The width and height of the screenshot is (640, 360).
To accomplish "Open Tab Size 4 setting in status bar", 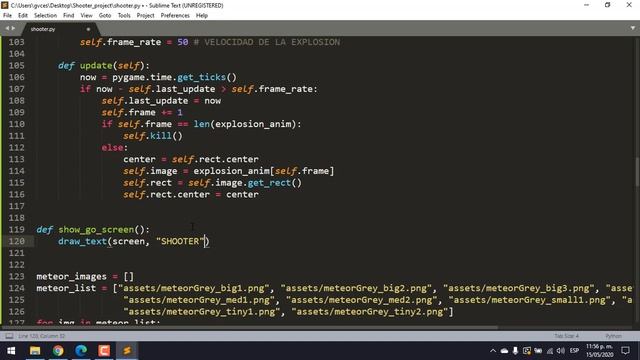I will click(567, 336).
